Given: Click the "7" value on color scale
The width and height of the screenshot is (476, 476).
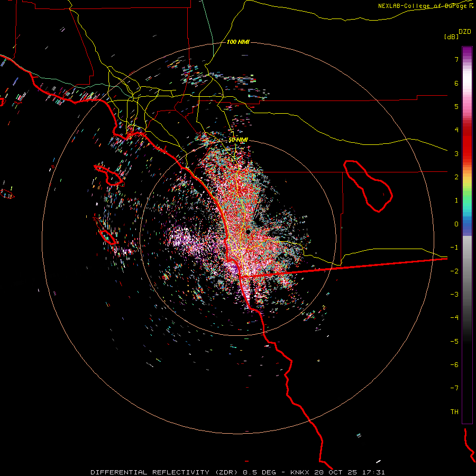Looking at the screenshot, I should tap(456, 59).
